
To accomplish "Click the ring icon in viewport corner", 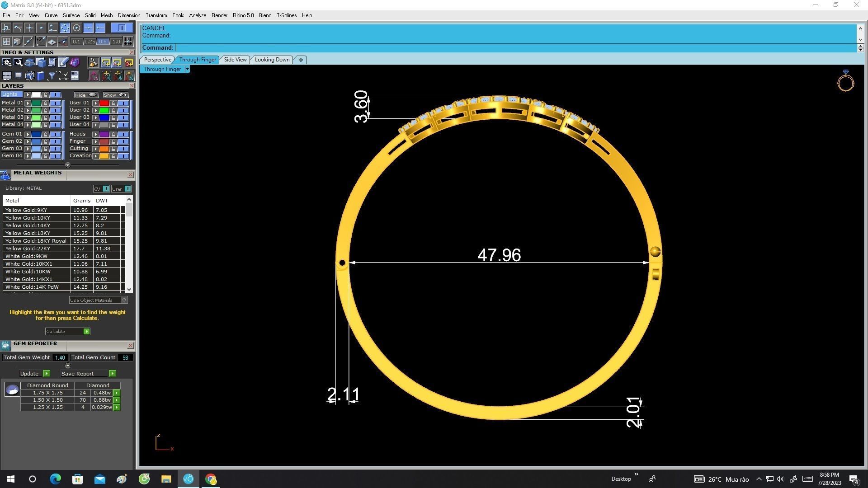I will click(845, 81).
